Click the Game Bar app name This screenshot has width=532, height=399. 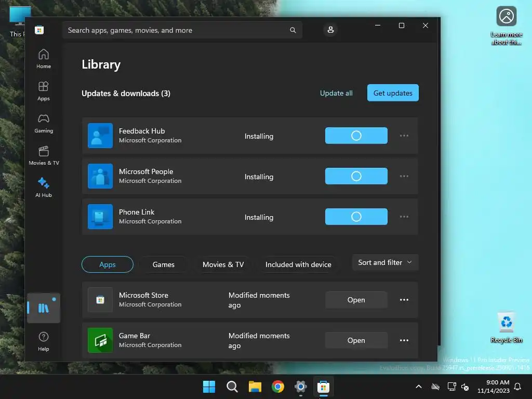click(135, 336)
